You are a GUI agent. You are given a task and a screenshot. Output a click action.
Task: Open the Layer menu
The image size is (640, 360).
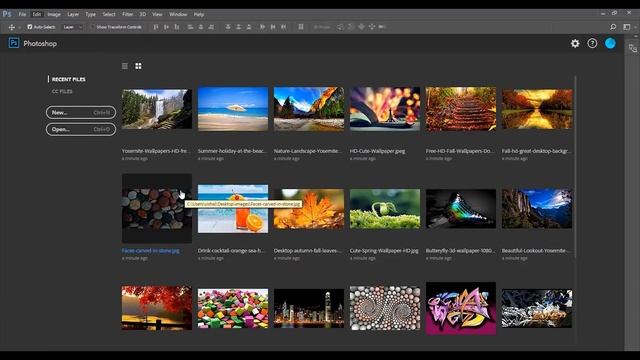(73, 14)
